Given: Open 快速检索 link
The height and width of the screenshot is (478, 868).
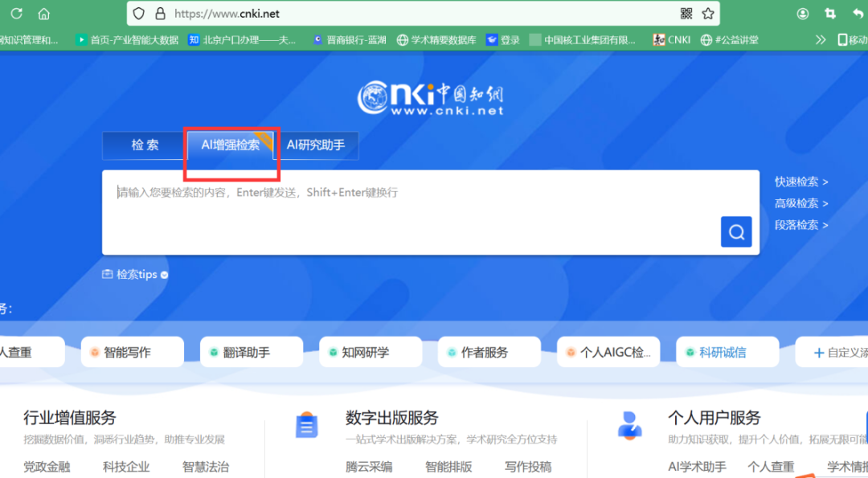Looking at the screenshot, I should pos(801,182).
